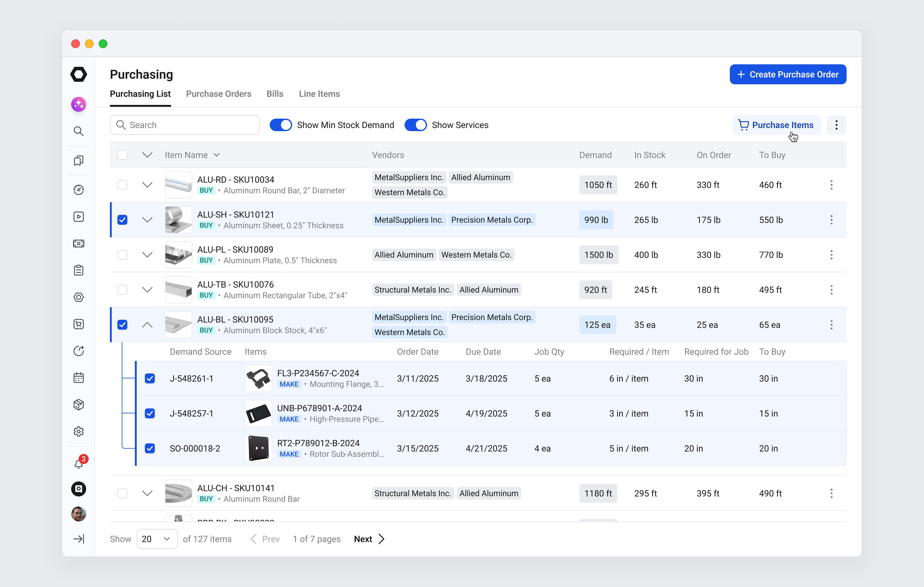Viewport: 924px width, 587px height.
Task: Go to the Next page
Action: point(369,539)
